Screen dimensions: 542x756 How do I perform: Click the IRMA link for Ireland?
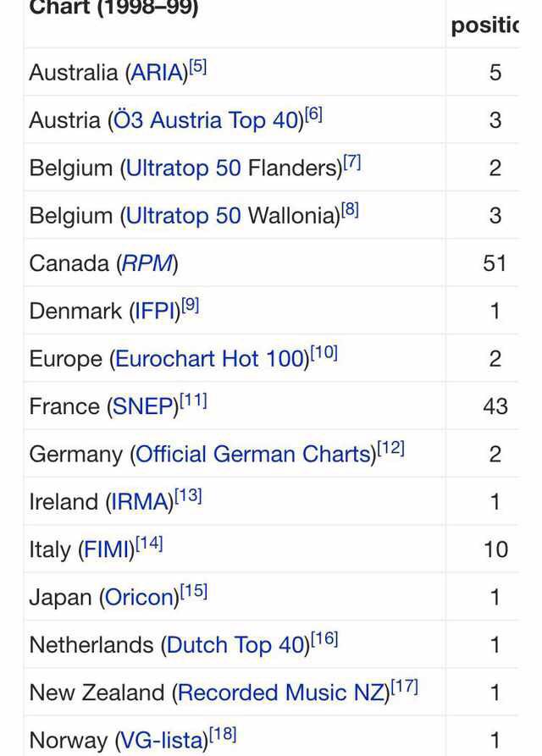(140, 502)
